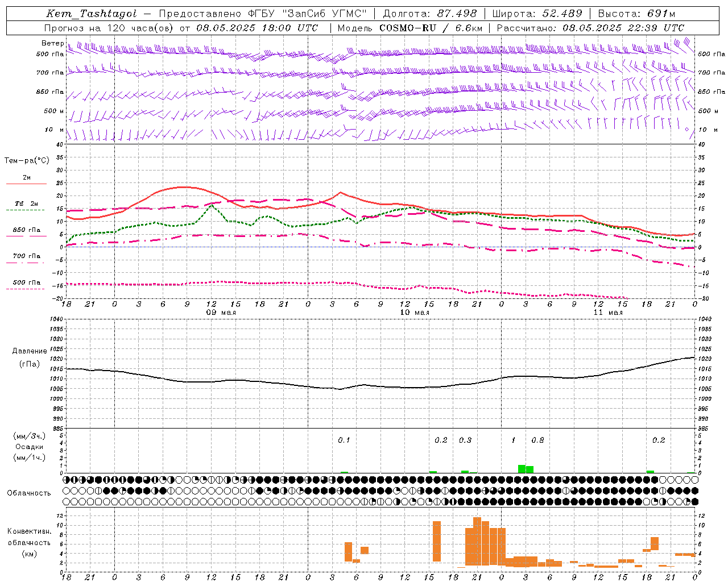Click the '700 гПа' temperature legend label
Image resolution: width=728 pixels, height=582 pixels.
[26, 256]
